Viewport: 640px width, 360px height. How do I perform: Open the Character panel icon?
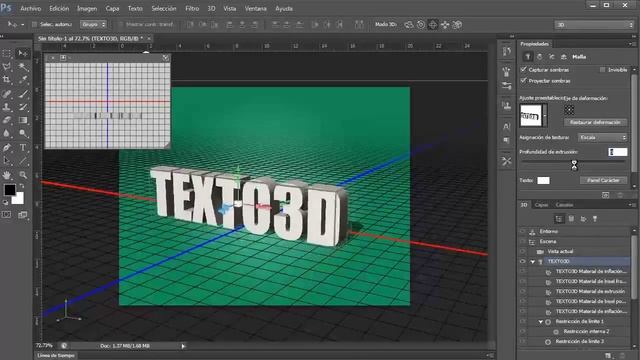tap(507, 126)
